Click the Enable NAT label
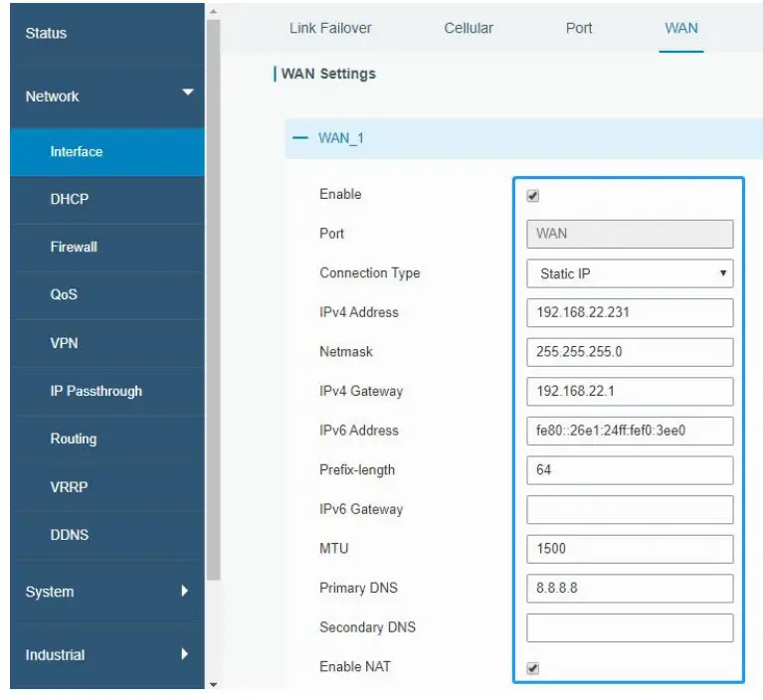 pyautogui.click(x=355, y=667)
